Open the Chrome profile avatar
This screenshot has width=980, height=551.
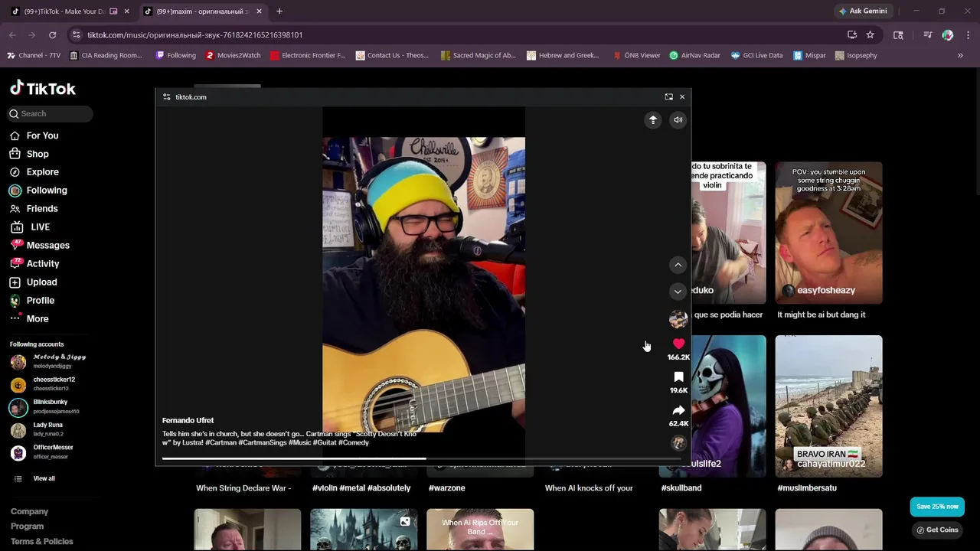coord(948,35)
